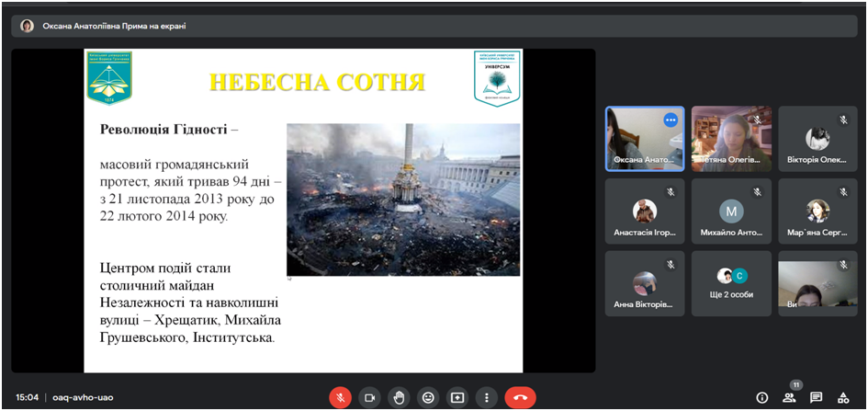Click the Оксана Анатоліївна Прима на екрані banner text
This screenshot has height=411, width=868.
coord(114,26)
